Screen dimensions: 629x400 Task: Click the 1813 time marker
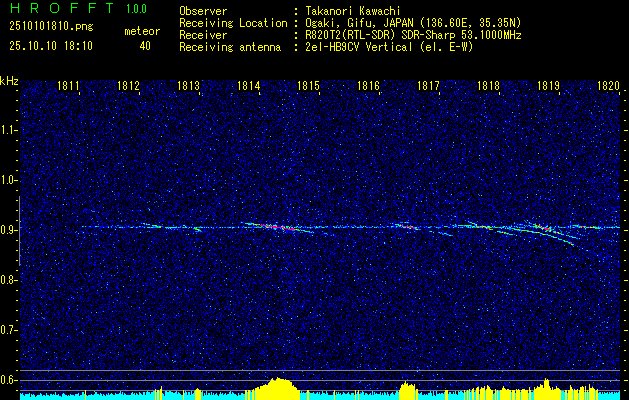(189, 85)
